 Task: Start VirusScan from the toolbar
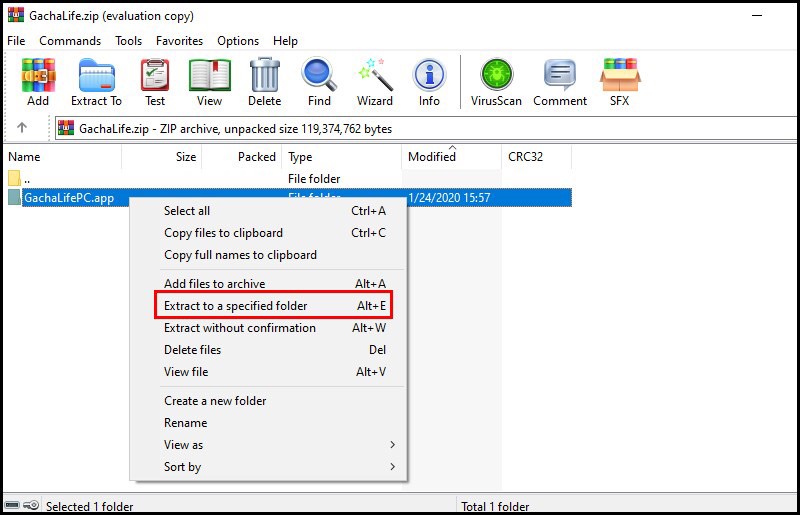pos(496,82)
